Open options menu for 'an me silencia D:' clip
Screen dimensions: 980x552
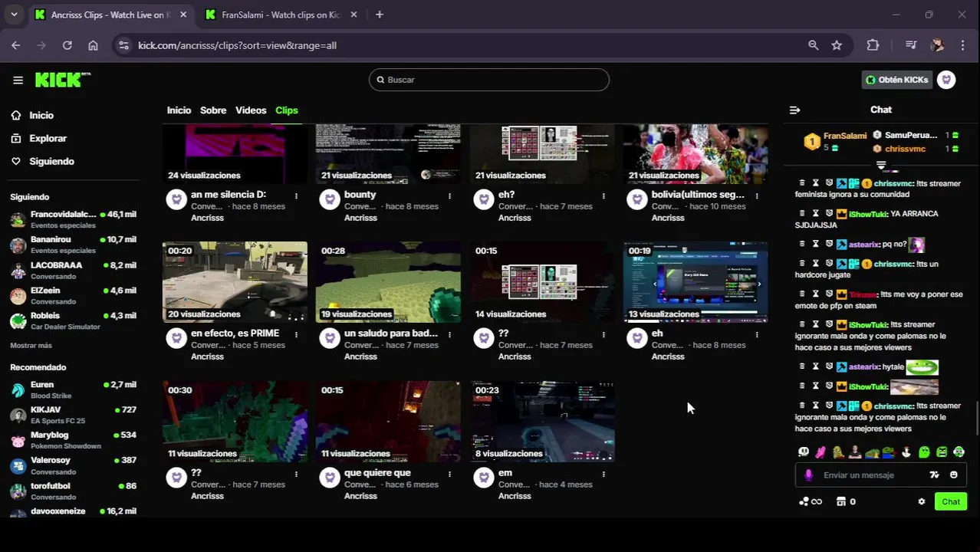click(x=296, y=196)
